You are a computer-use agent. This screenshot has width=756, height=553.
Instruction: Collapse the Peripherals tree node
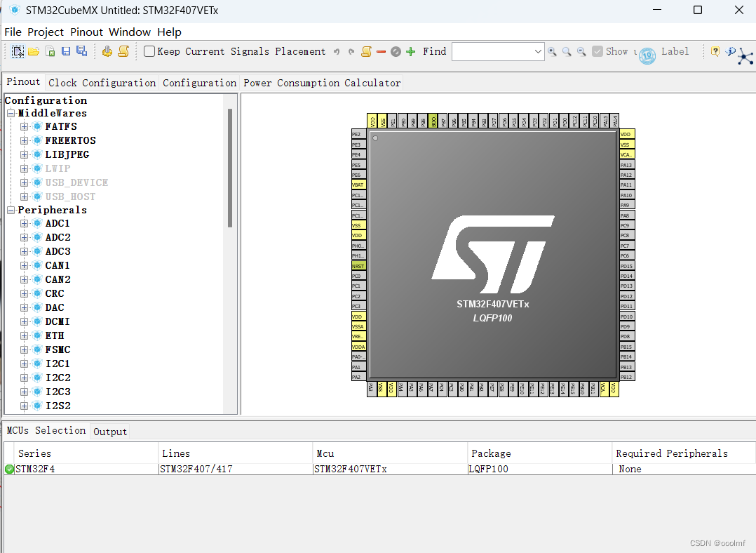click(11, 211)
